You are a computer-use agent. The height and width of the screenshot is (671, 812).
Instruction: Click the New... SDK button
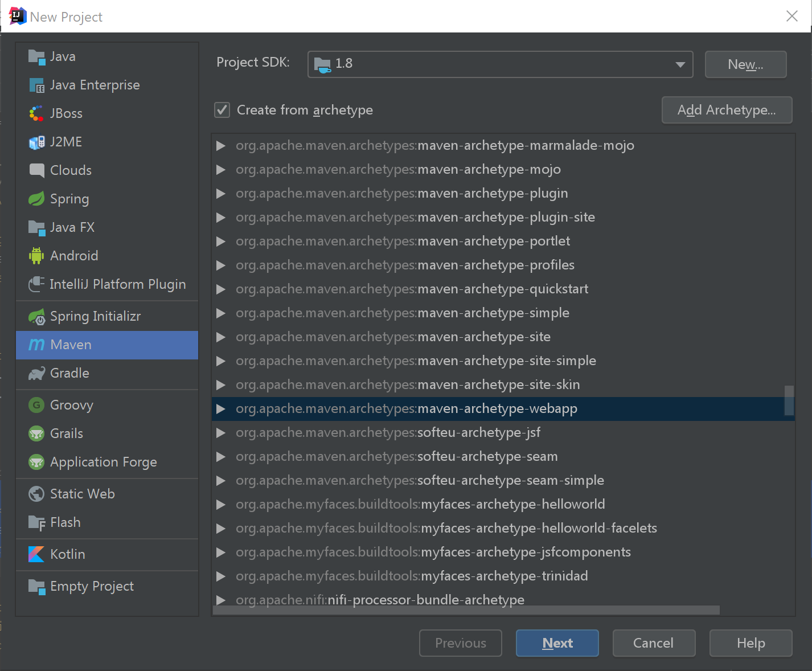[x=746, y=64]
